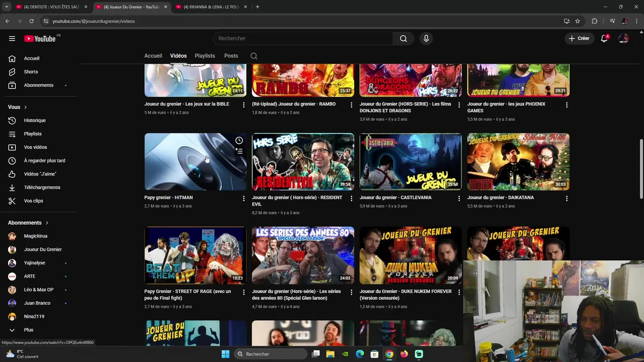Open browser extensions puzzle icon

[594, 21]
